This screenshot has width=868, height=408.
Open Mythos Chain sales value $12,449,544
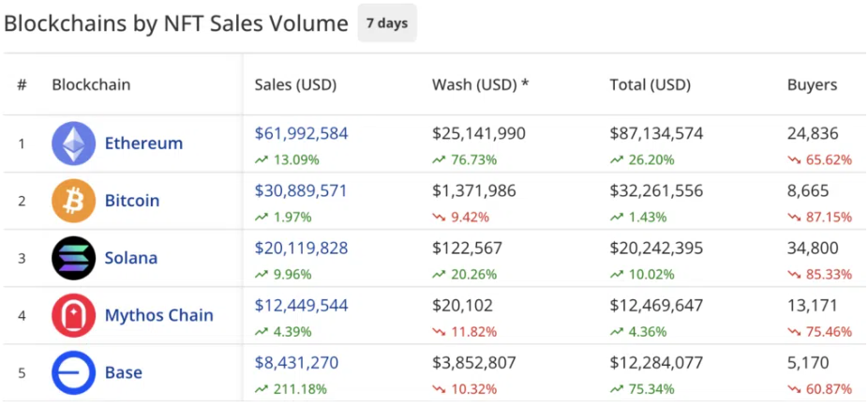click(x=301, y=306)
